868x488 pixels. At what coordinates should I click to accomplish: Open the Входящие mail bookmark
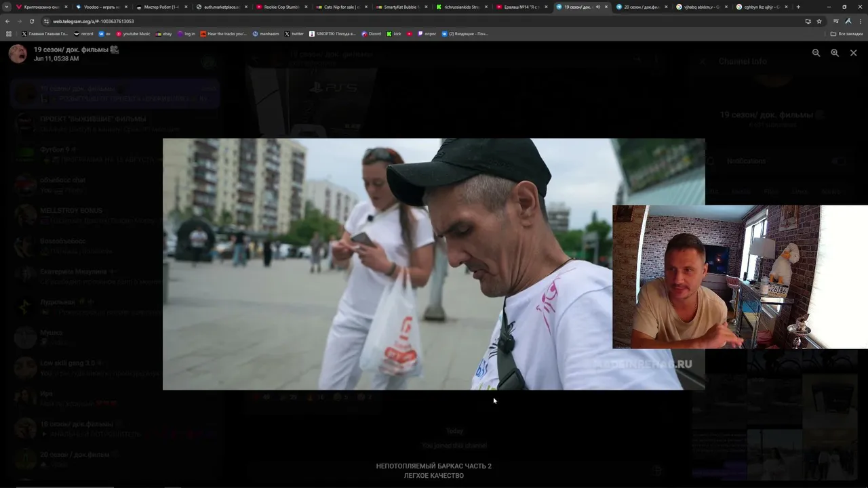[x=465, y=33]
